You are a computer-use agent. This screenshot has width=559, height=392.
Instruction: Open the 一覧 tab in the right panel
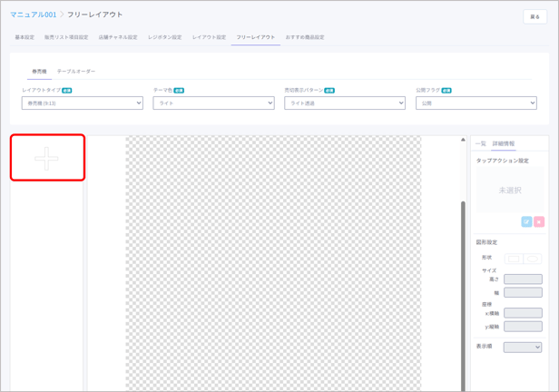pos(481,143)
